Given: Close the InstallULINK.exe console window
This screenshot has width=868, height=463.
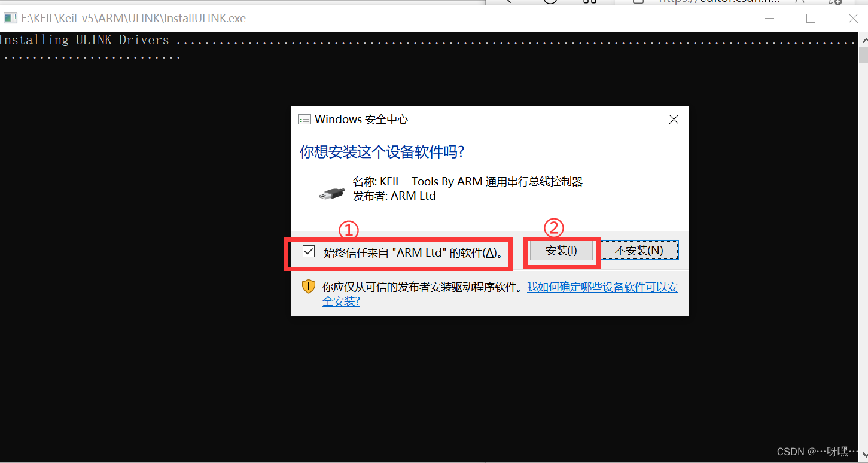Looking at the screenshot, I should click(853, 19).
